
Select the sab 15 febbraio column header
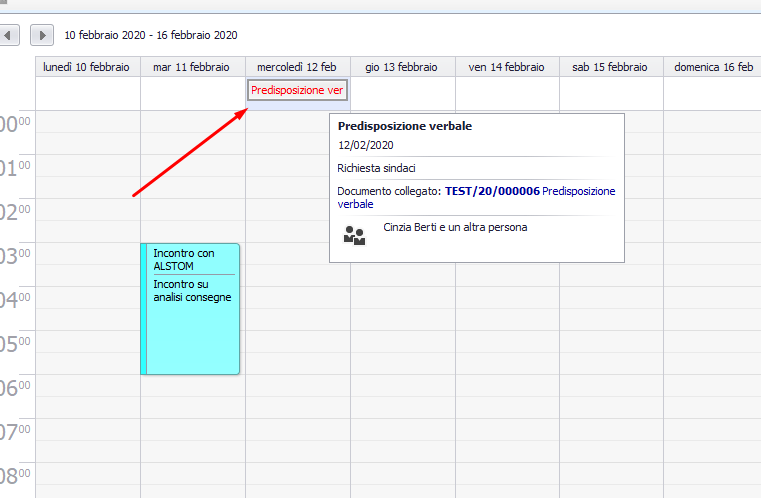pos(610,67)
